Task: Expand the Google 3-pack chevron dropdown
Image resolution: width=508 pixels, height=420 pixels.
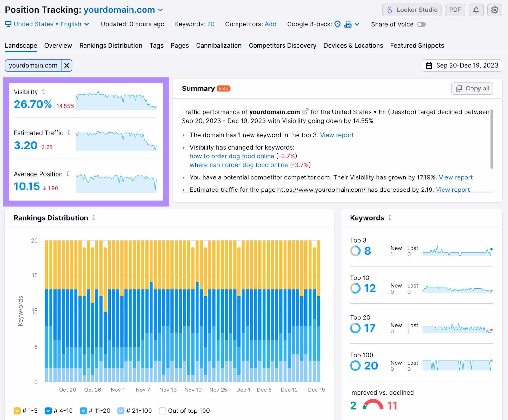Action: tap(357, 24)
